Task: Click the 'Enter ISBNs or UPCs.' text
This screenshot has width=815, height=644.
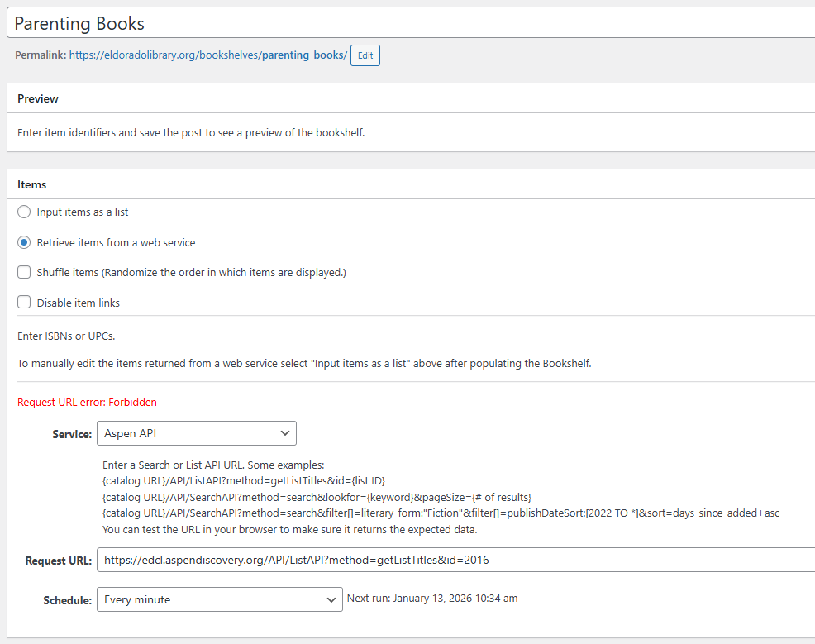Action: tap(67, 336)
